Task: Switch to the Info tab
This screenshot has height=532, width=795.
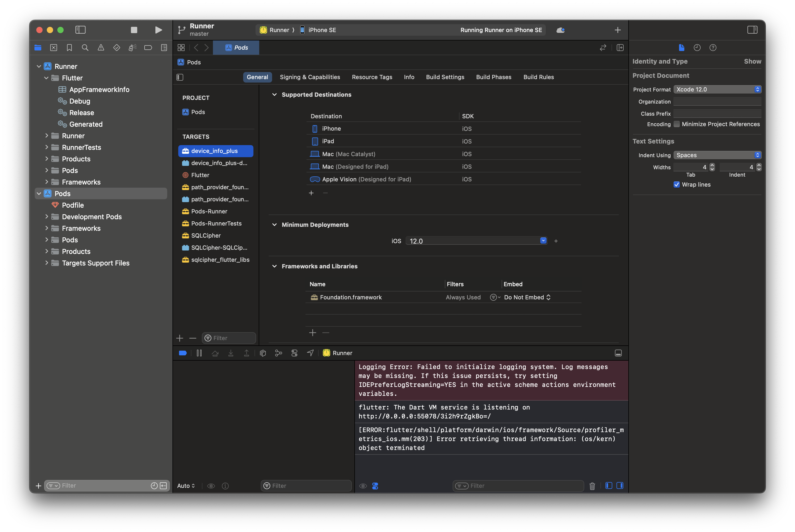Action: point(409,77)
